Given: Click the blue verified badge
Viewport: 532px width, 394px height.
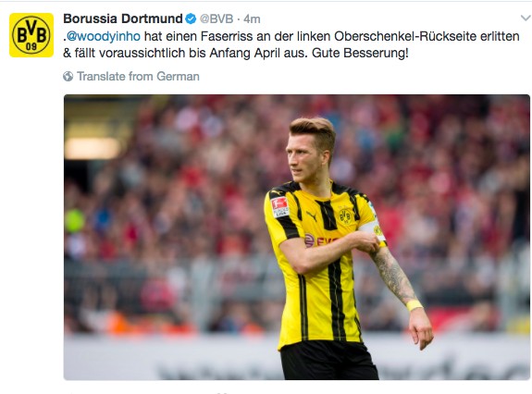Looking at the screenshot, I should 191,18.
